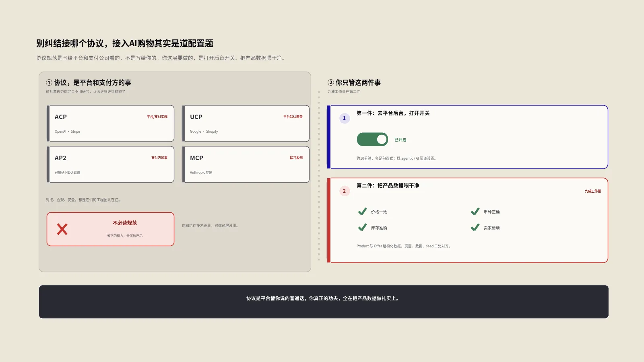Viewport: 644px width, 362px height.
Task: Click the checkmark next to 卖家清晰
Action: tap(475, 228)
